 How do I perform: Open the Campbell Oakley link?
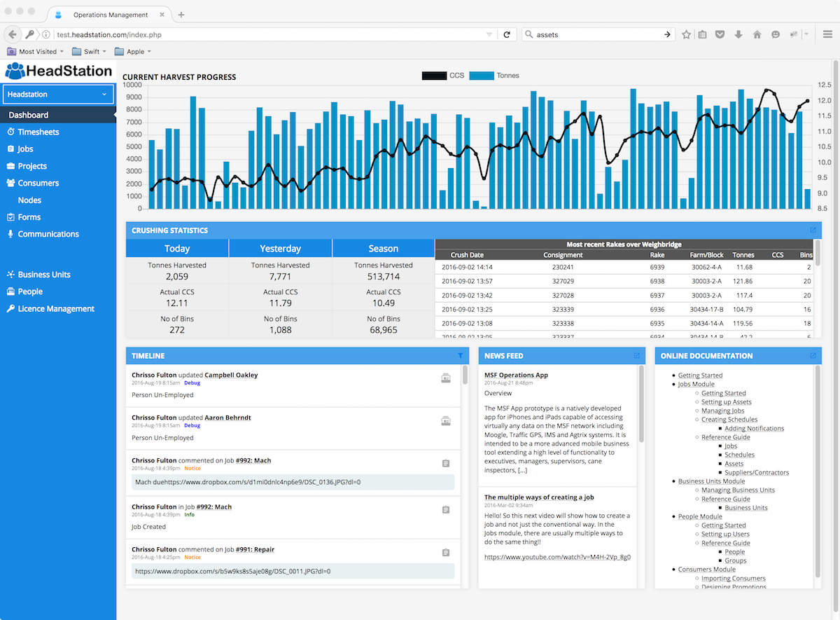(x=230, y=375)
